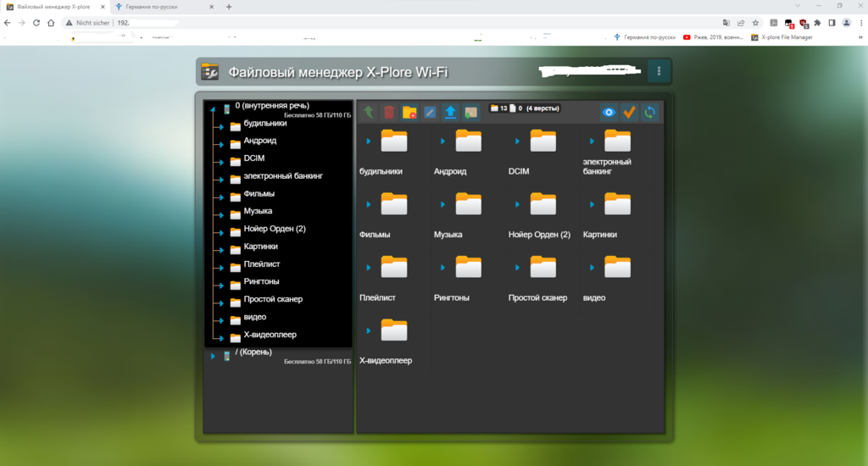The image size is (868, 466).
Task: Open the Картинки folder icon in the grid
Action: click(x=617, y=203)
